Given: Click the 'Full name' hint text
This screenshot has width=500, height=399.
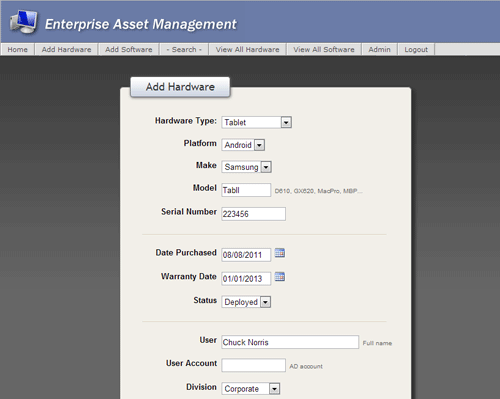Looking at the screenshot, I should pyautogui.click(x=377, y=343).
